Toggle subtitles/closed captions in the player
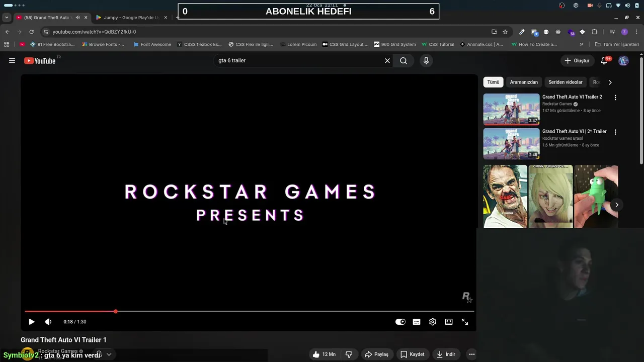 [x=417, y=322]
